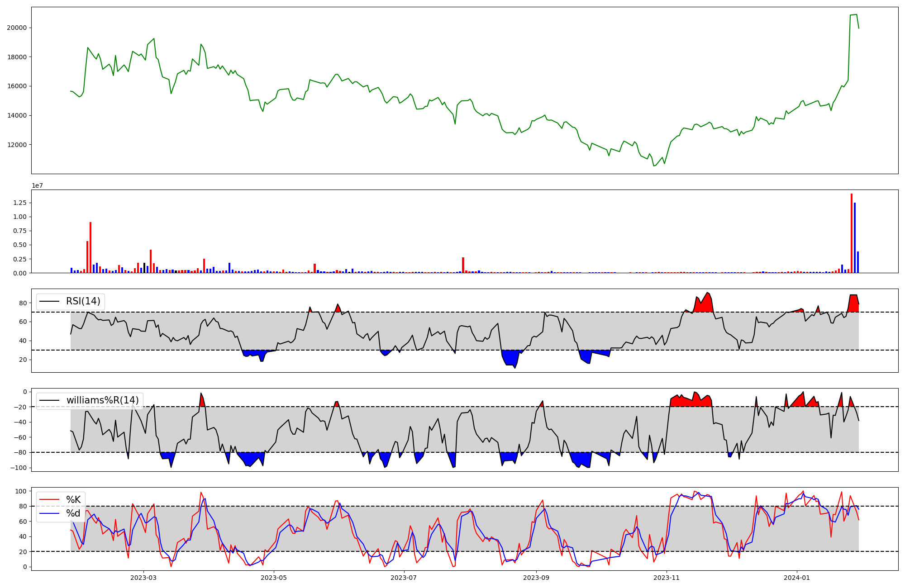Click the 2024-01 date tick label
The width and height of the screenshot is (905, 588).
click(796, 578)
